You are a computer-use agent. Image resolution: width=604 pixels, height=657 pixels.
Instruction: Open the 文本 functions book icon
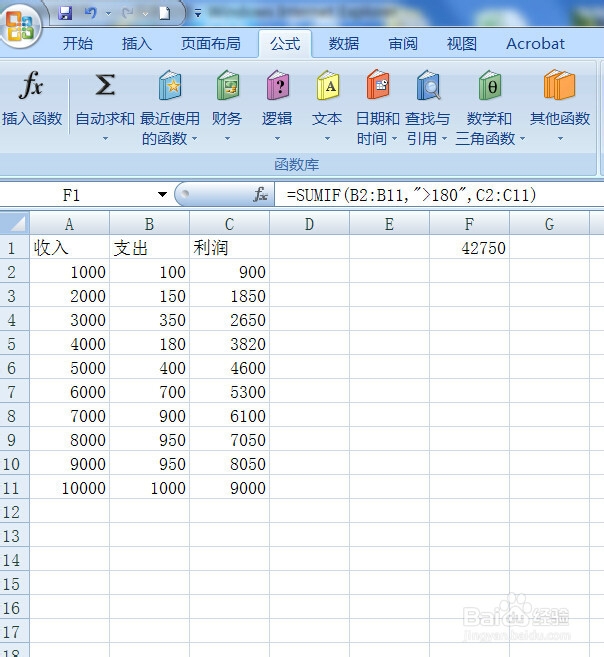coord(328,85)
